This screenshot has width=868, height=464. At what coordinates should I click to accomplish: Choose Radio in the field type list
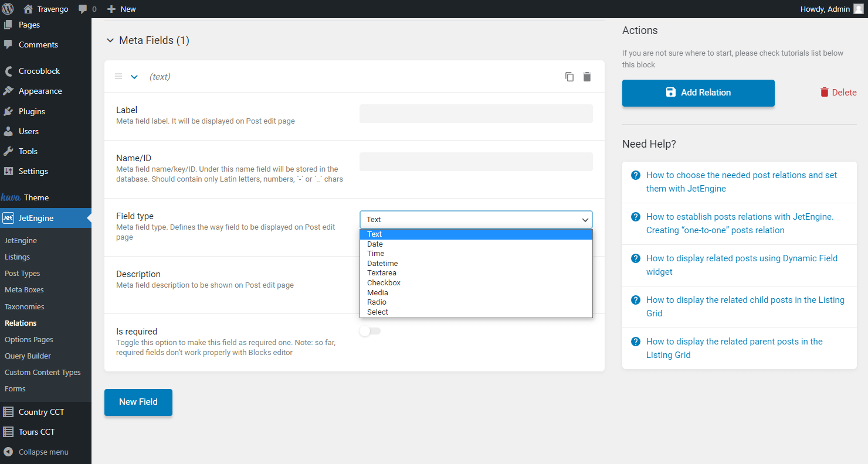pos(476,302)
